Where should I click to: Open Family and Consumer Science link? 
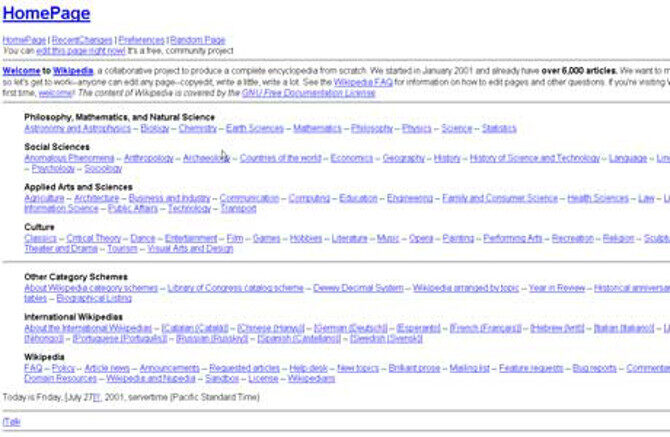tap(500, 198)
